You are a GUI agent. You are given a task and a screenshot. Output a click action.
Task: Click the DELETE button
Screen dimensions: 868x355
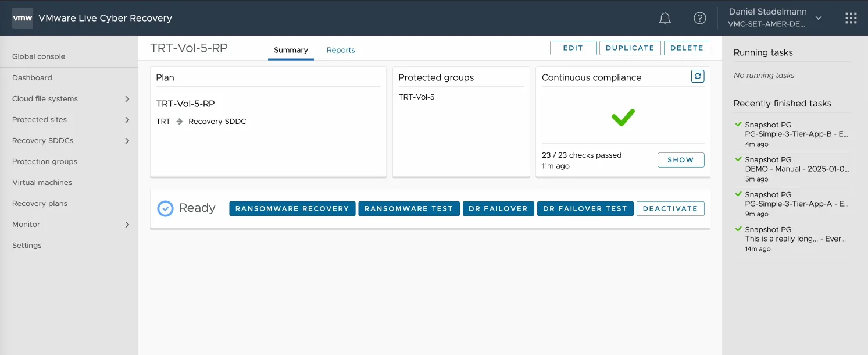click(x=687, y=48)
